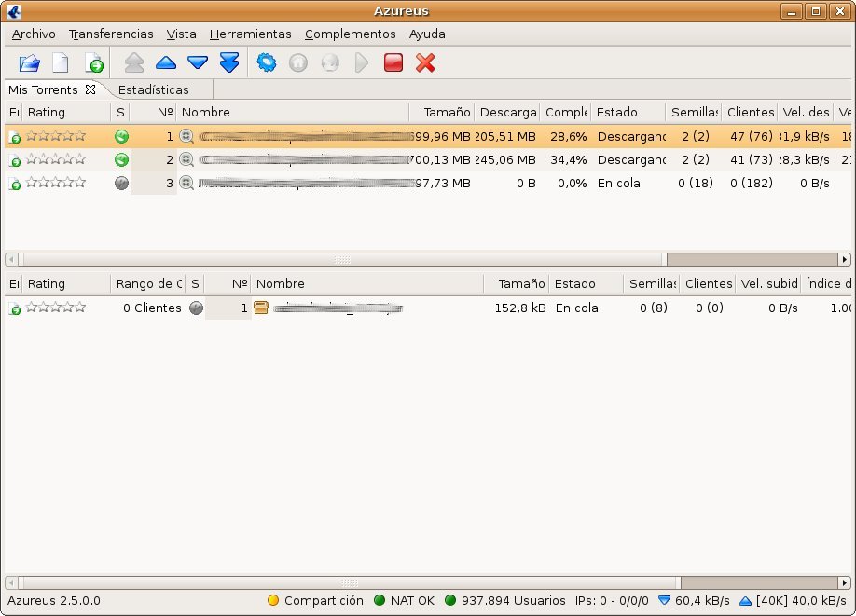Open the Archivo menu
The width and height of the screenshot is (856, 616).
click(34, 34)
